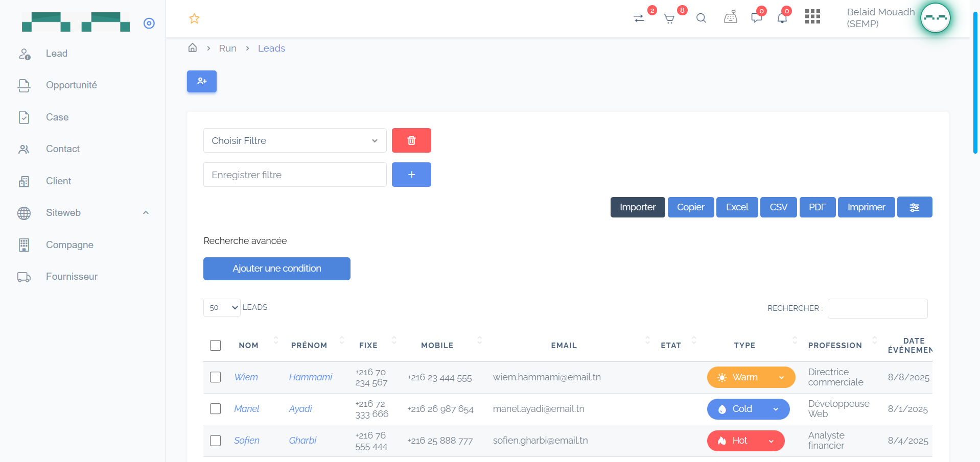Click the user avatar
This screenshot has height=462, width=980.
coord(936,18)
